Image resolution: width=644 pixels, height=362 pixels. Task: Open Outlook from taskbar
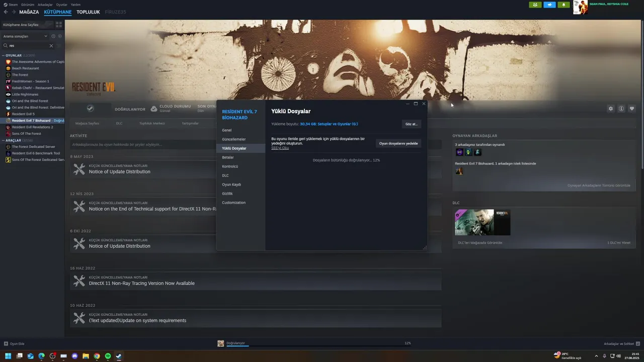[x=30, y=356]
